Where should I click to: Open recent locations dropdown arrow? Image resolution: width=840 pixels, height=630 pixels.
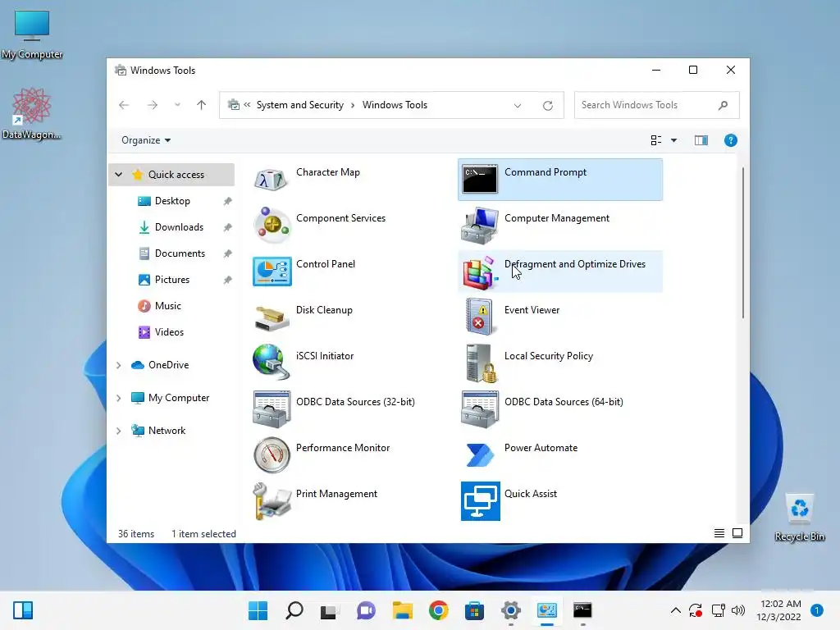pyautogui.click(x=177, y=105)
